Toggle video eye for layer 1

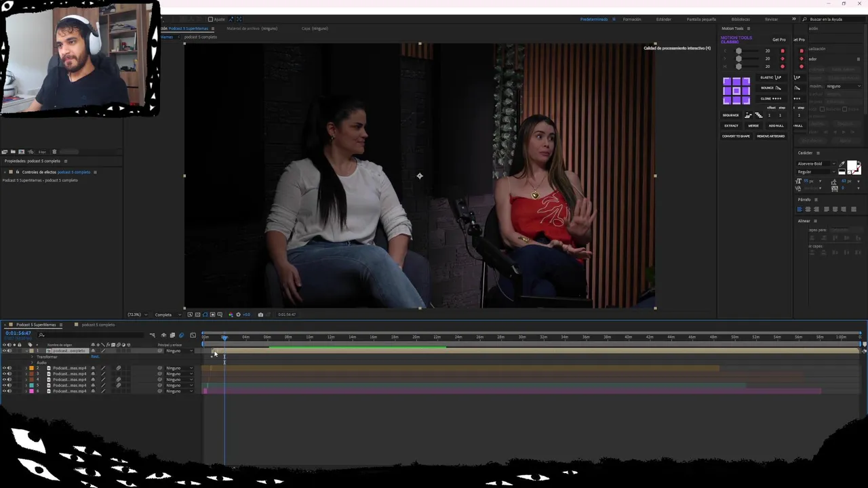[x=4, y=350]
